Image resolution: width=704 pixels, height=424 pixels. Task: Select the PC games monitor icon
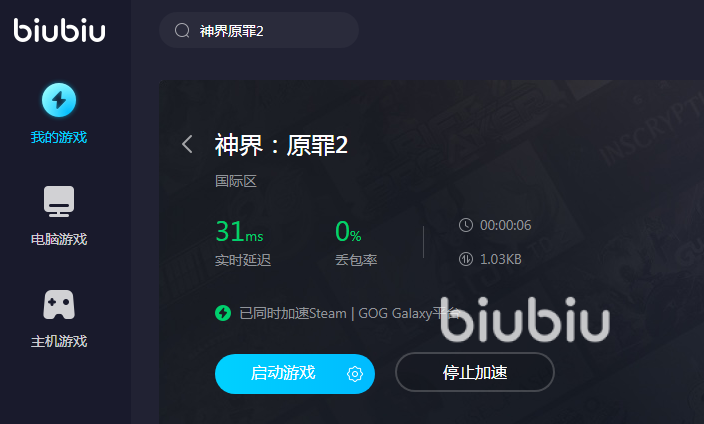pyautogui.click(x=59, y=201)
